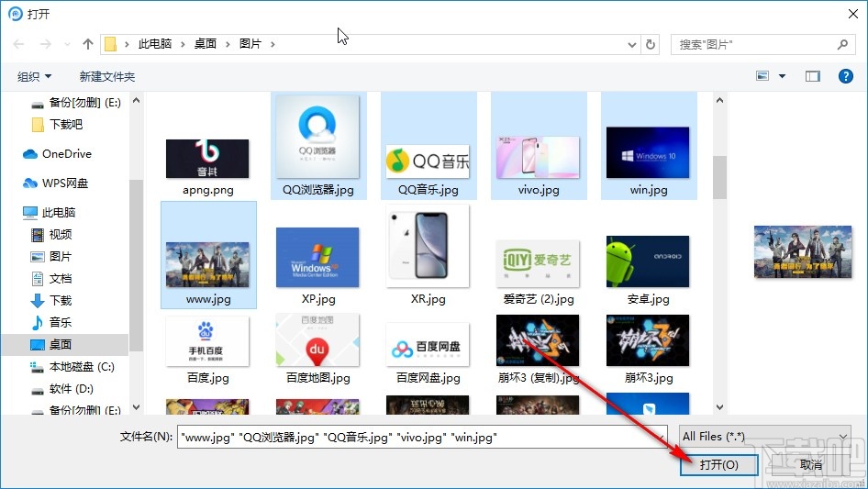Open the view options dropdown arrow

click(782, 76)
